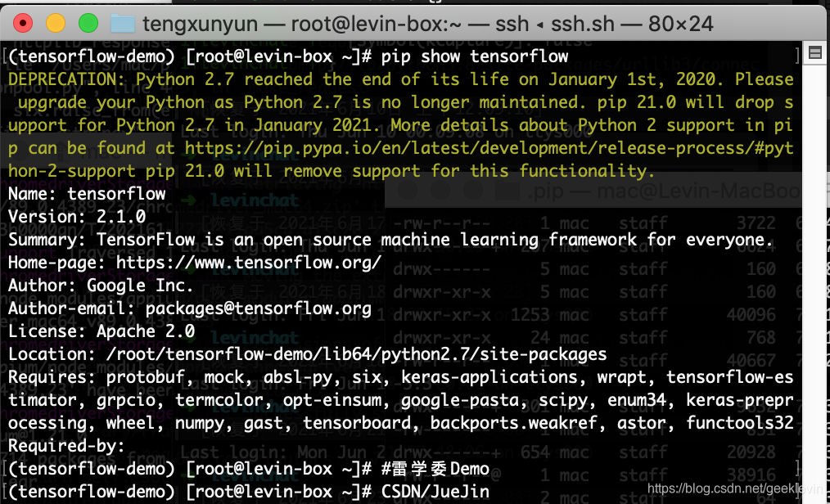
Task: Click the 'Summary: TensorFlow is an open source' line
Action: pyautogui.click(x=390, y=240)
